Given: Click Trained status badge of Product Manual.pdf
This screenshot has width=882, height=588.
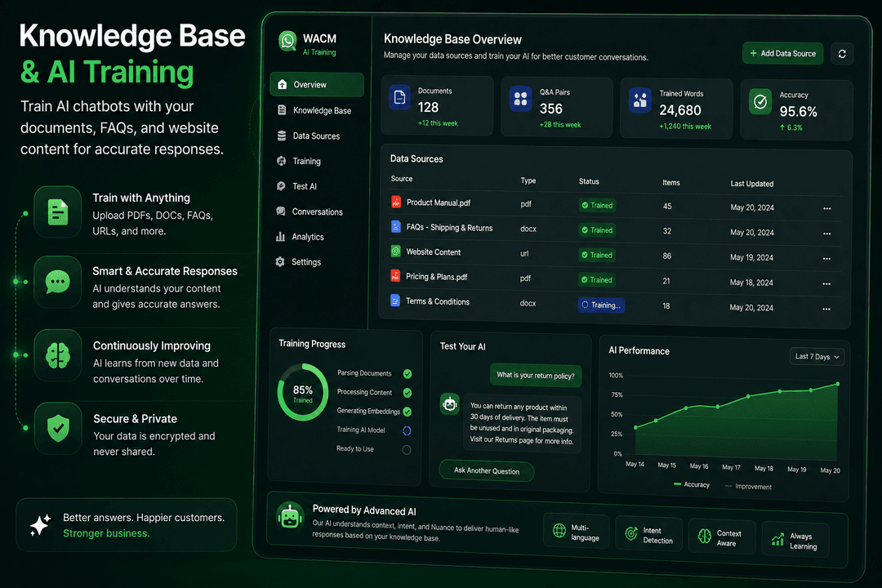Looking at the screenshot, I should click(597, 205).
